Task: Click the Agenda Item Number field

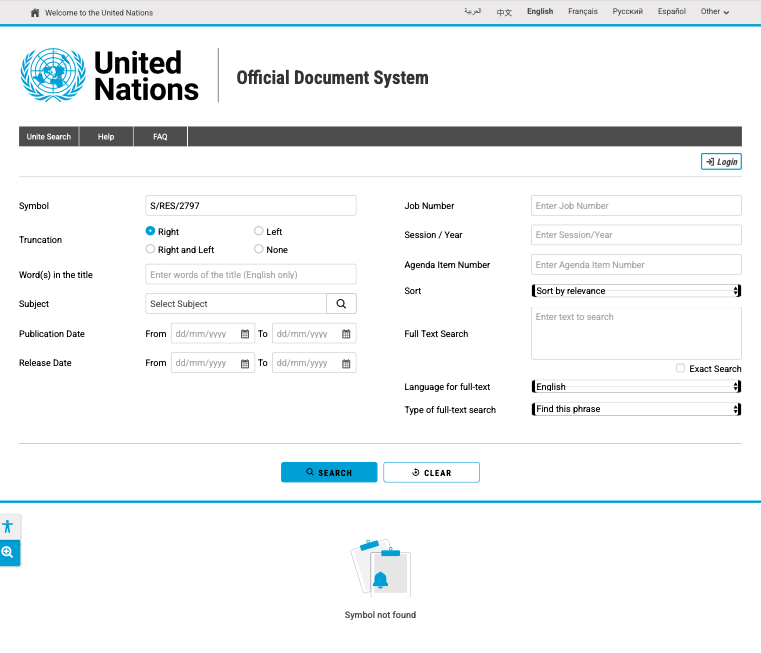Action: click(636, 265)
